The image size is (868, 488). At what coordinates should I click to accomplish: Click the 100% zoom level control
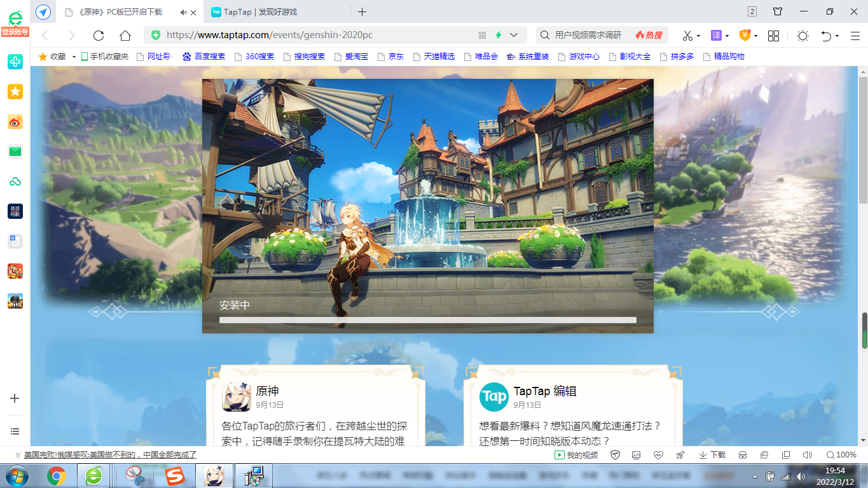click(x=841, y=455)
